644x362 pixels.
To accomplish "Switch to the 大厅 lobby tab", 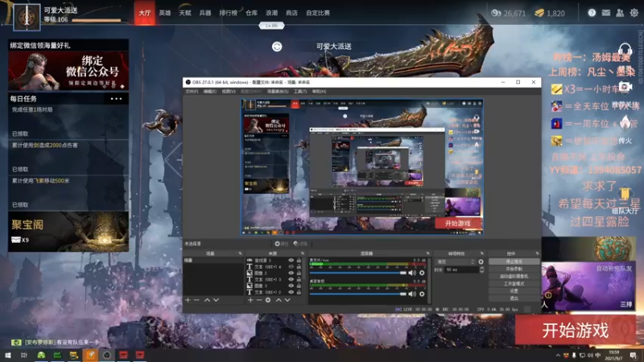I will (x=145, y=13).
